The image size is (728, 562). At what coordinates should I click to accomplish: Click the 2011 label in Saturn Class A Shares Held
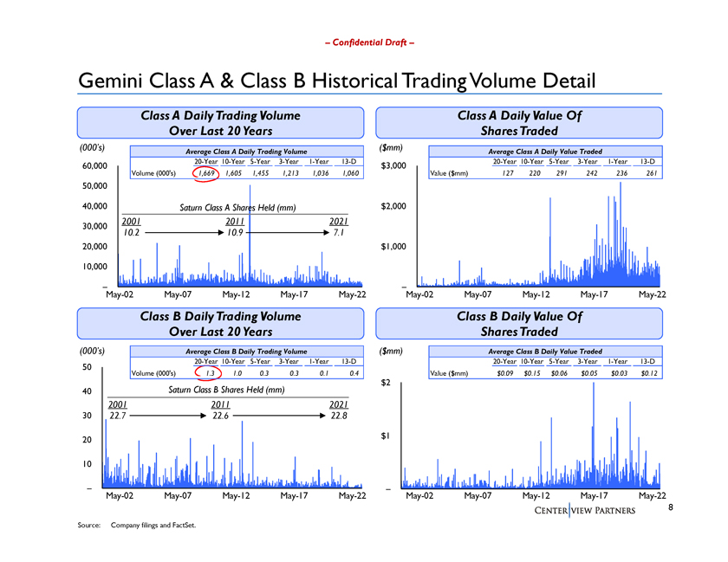(235, 222)
